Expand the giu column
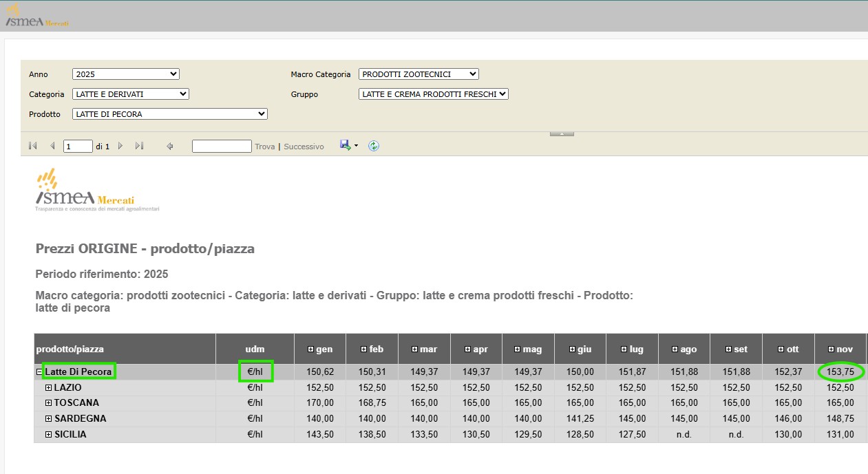This screenshot has height=474, width=868. pos(573,349)
